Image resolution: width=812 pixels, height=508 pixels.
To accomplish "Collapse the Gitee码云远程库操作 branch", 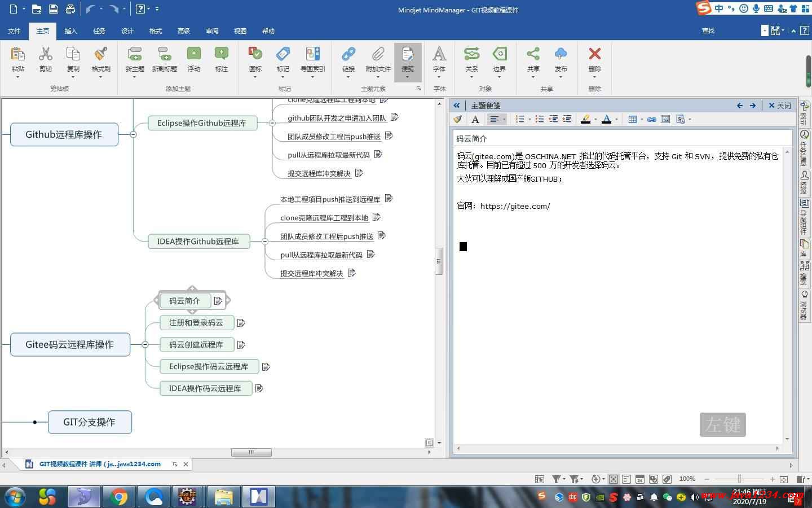I will 145,344.
